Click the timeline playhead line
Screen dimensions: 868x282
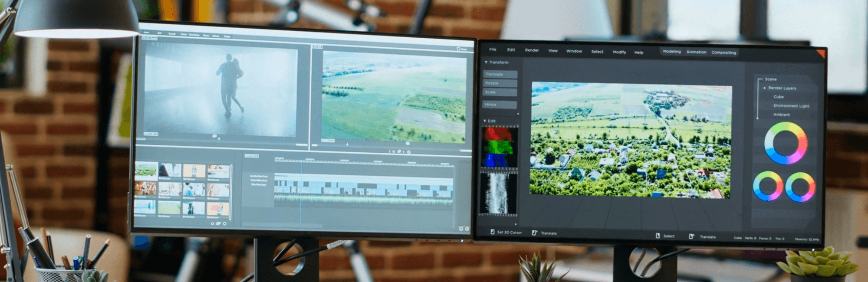point(301,193)
